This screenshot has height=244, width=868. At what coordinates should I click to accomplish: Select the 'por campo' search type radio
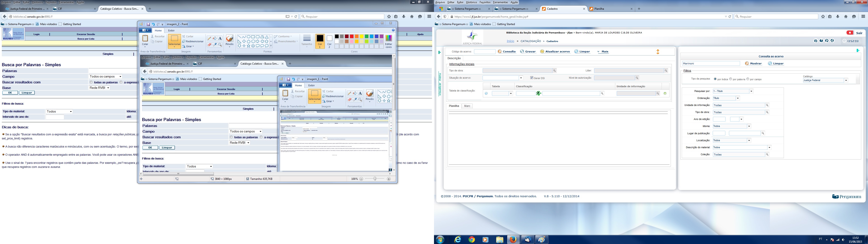(748, 79)
